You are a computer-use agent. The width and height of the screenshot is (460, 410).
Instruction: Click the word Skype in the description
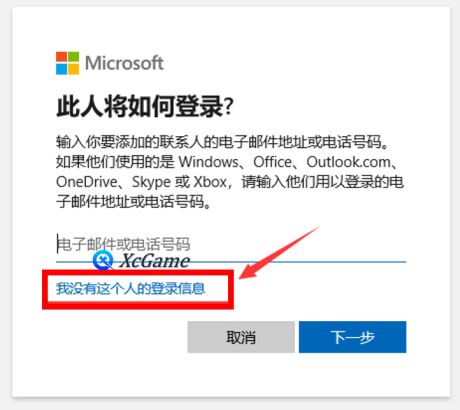tap(152, 183)
